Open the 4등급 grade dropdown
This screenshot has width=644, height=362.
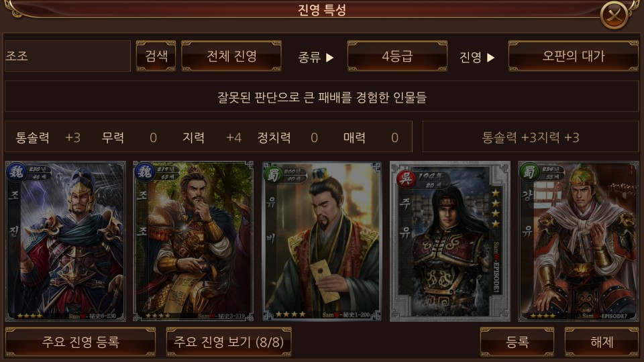point(397,56)
